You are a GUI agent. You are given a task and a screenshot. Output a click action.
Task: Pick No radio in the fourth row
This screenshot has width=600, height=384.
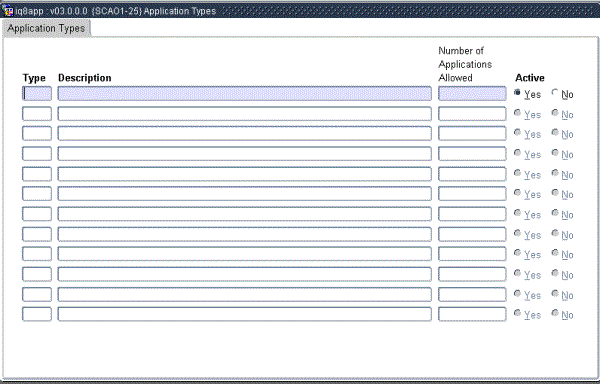(555, 153)
